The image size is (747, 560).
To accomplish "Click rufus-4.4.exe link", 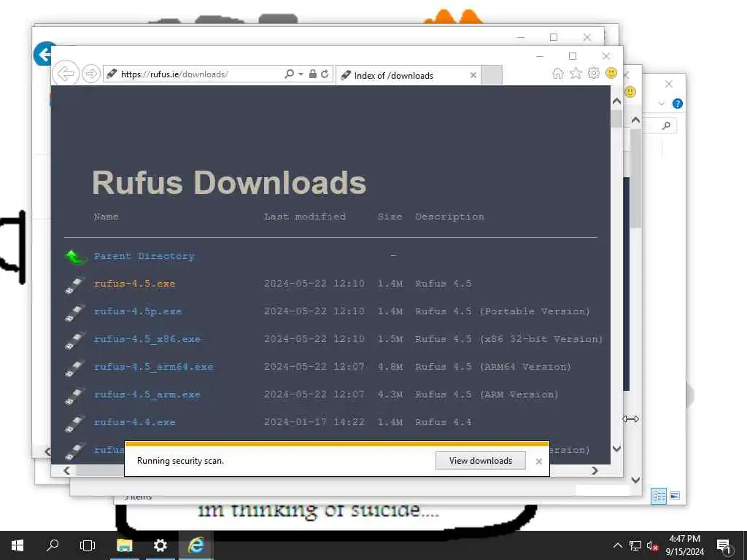I will [x=135, y=422].
